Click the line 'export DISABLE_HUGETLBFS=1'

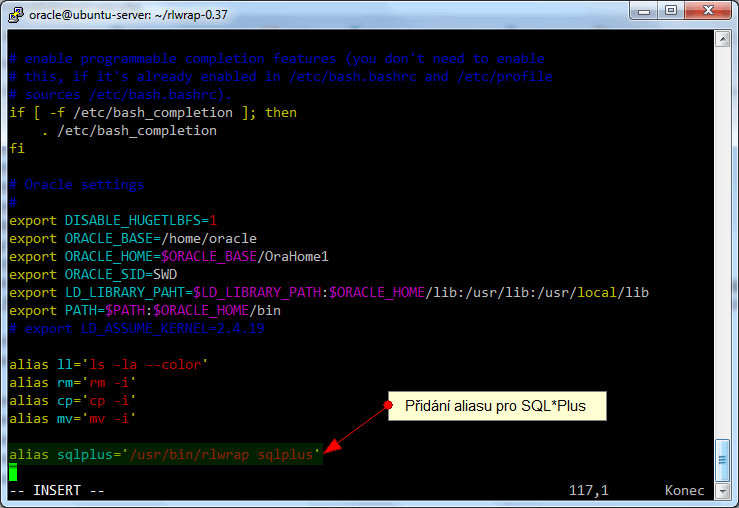[113, 221]
